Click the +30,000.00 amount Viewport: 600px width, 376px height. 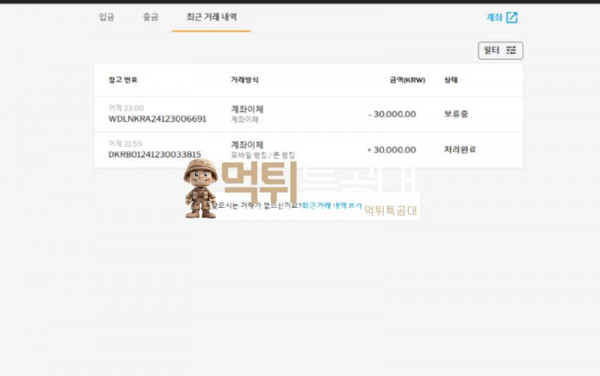[x=391, y=150]
